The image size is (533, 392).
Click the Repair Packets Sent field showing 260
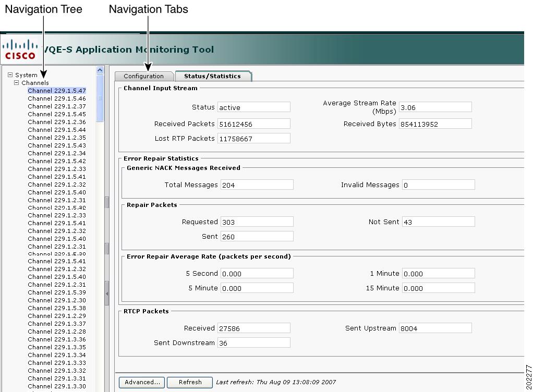pyautogui.click(x=257, y=237)
